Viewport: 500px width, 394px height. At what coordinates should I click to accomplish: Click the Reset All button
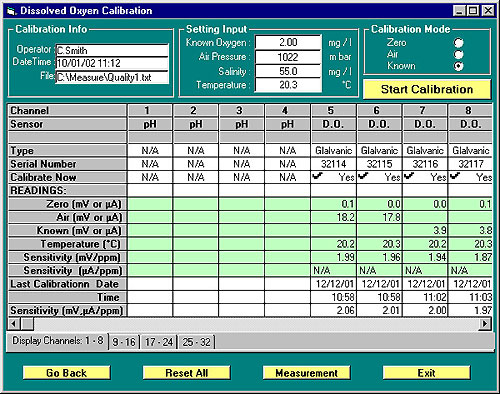click(x=186, y=373)
